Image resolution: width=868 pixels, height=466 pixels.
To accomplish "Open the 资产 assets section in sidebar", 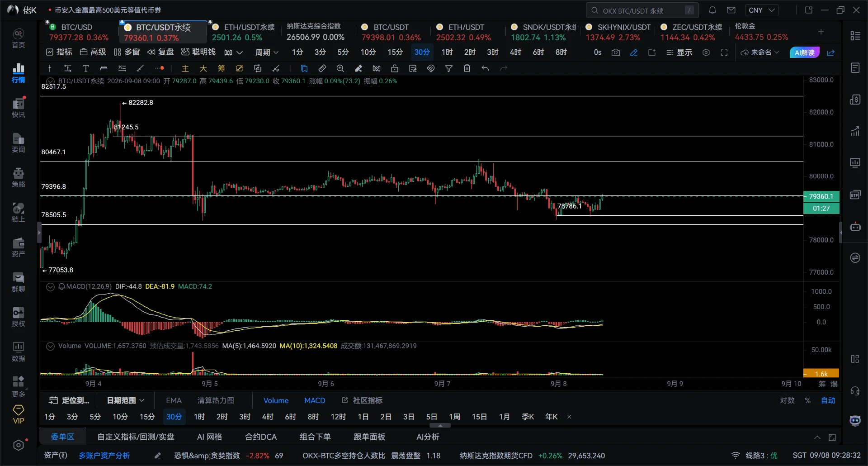I will pos(19,247).
